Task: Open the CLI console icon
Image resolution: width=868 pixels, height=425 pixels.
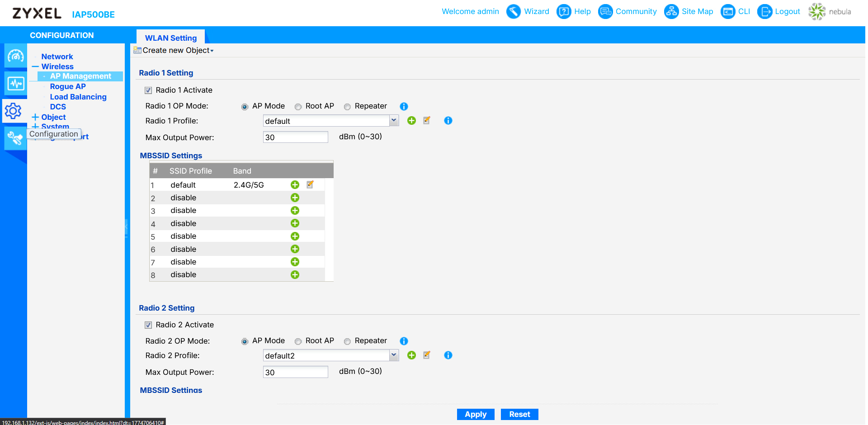Action: [727, 12]
